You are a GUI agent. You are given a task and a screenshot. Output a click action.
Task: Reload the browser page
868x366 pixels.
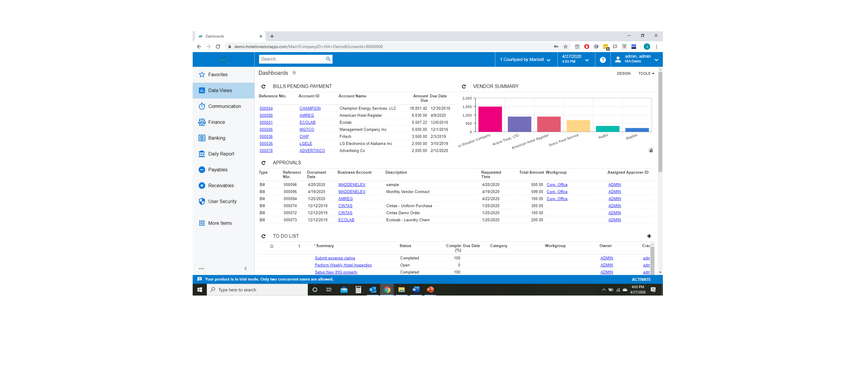coord(218,47)
